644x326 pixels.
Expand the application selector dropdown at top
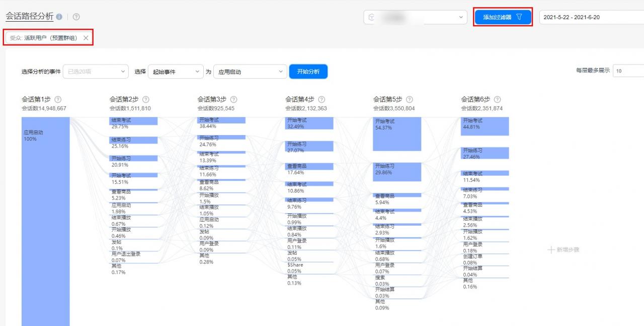[x=460, y=16]
